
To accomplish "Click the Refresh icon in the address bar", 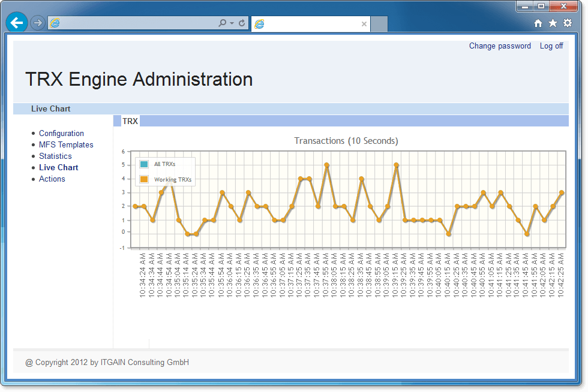I will pos(241,22).
